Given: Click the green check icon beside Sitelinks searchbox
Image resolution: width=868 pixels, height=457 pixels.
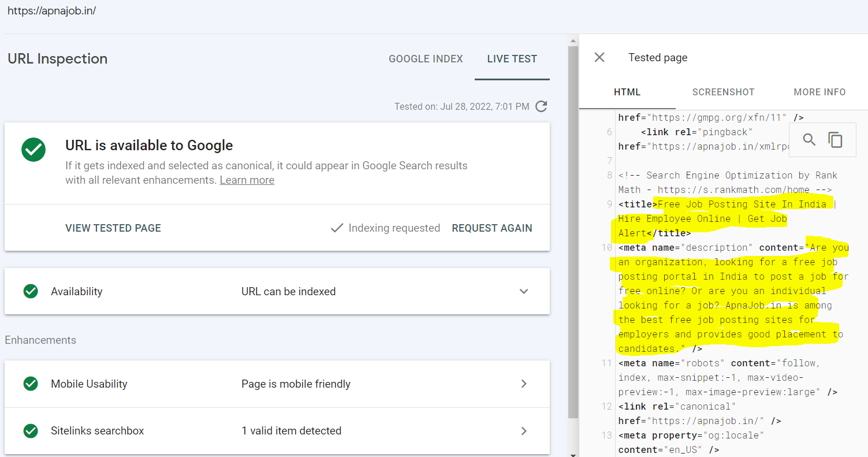Looking at the screenshot, I should click(x=31, y=430).
